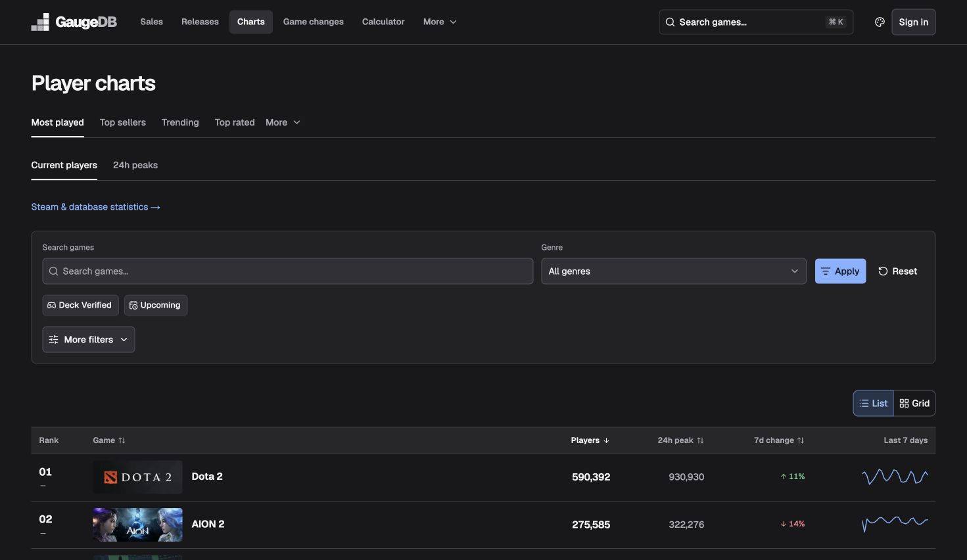Click the Dota 2 thumbnail image
Image resolution: width=967 pixels, height=560 pixels.
pyautogui.click(x=137, y=477)
